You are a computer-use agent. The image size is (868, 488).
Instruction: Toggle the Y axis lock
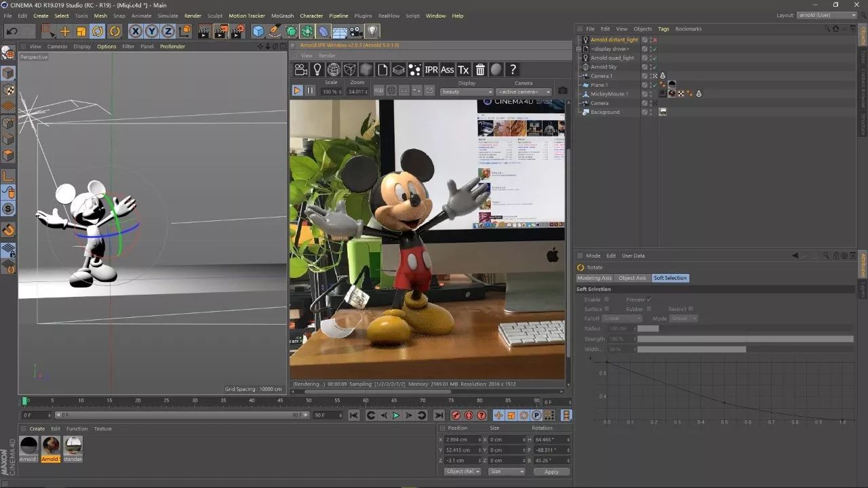pyautogui.click(x=151, y=31)
